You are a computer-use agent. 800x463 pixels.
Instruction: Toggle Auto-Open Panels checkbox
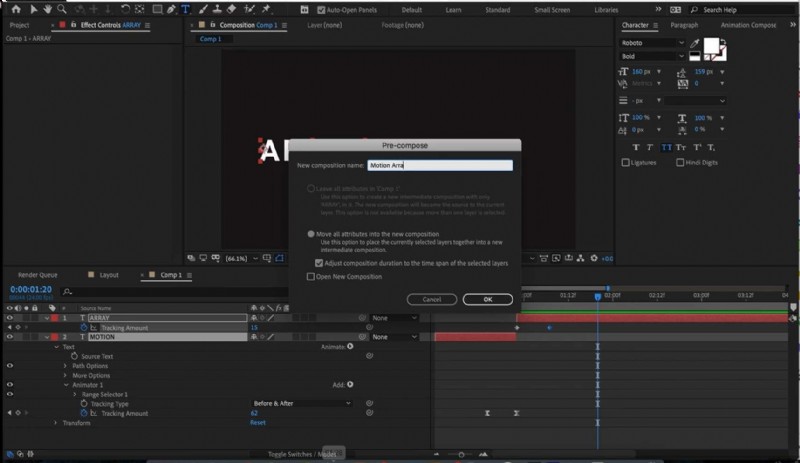(x=321, y=10)
